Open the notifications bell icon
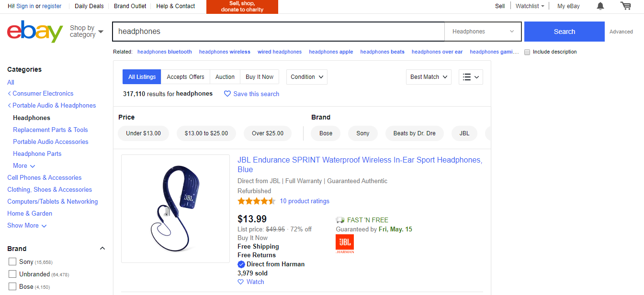 600,6
